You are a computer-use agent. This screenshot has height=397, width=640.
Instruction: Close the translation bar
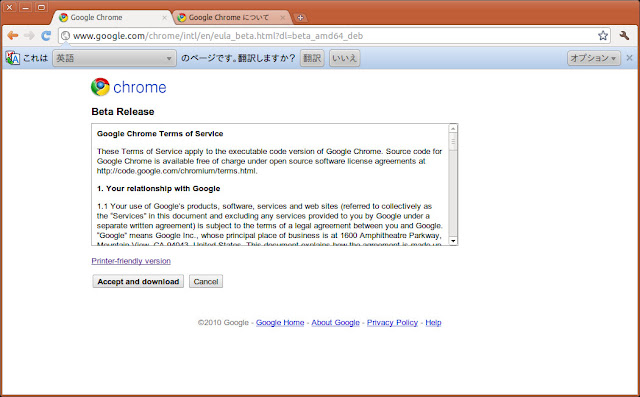pos(629,58)
